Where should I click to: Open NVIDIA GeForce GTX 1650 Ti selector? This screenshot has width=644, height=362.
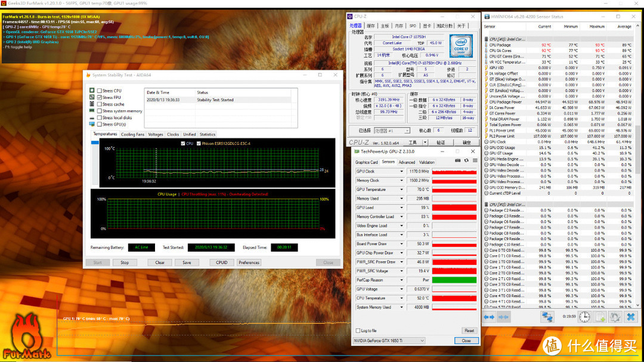click(389, 341)
